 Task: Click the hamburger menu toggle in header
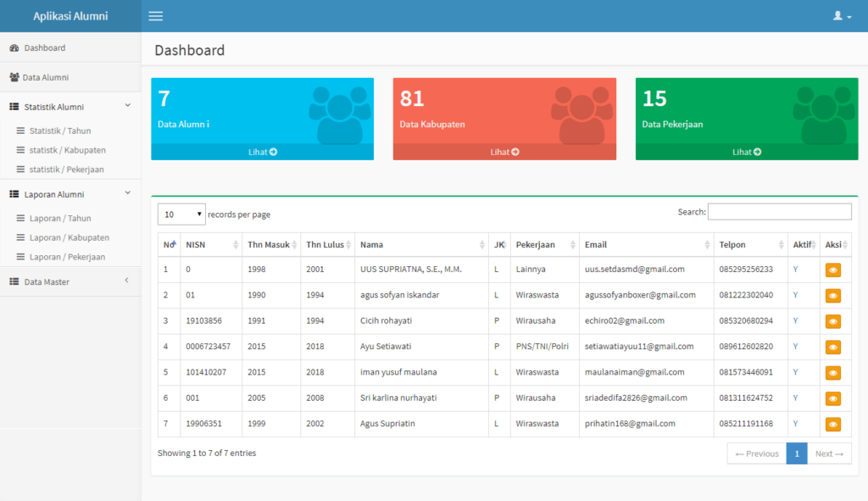(x=155, y=16)
